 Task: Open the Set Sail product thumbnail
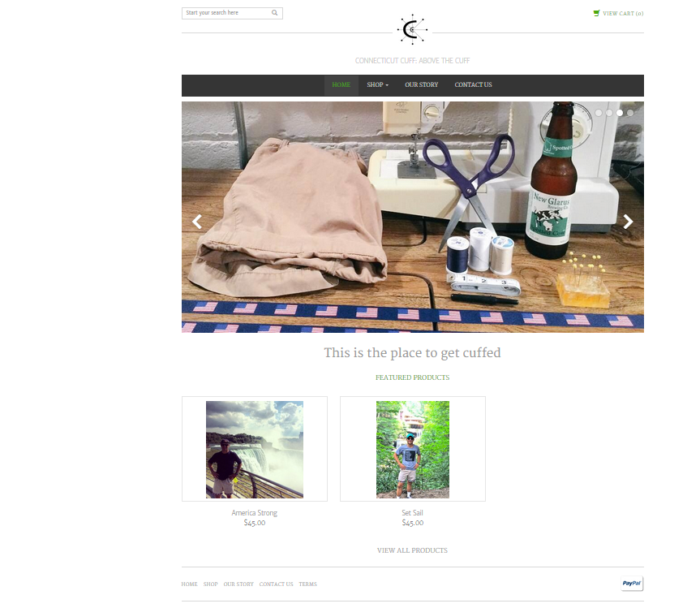(x=413, y=450)
